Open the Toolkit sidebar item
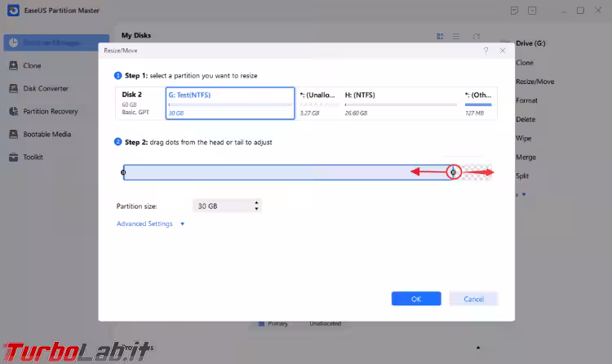Screen dimensions: 612x364 [x=33, y=157]
